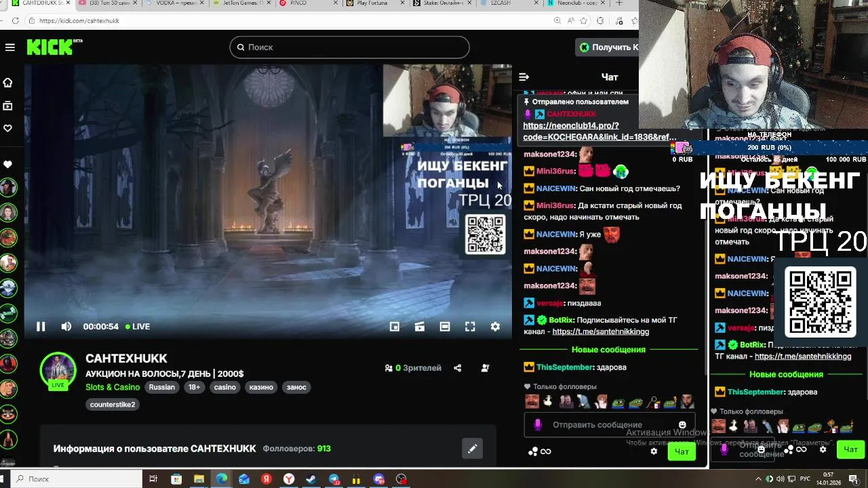This screenshot has height=488, width=868.
Task: Open the Slots & Casino category link
Action: point(113,387)
